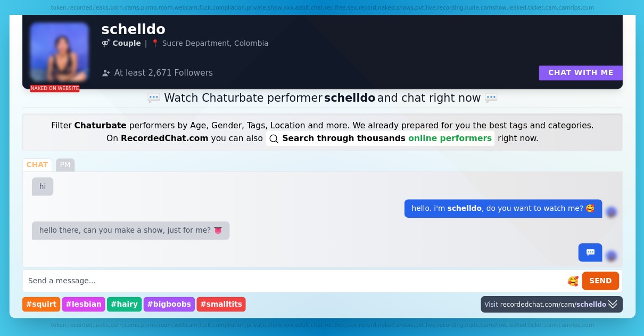
Task: Click 'can you make a show' message
Action: click(x=130, y=231)
